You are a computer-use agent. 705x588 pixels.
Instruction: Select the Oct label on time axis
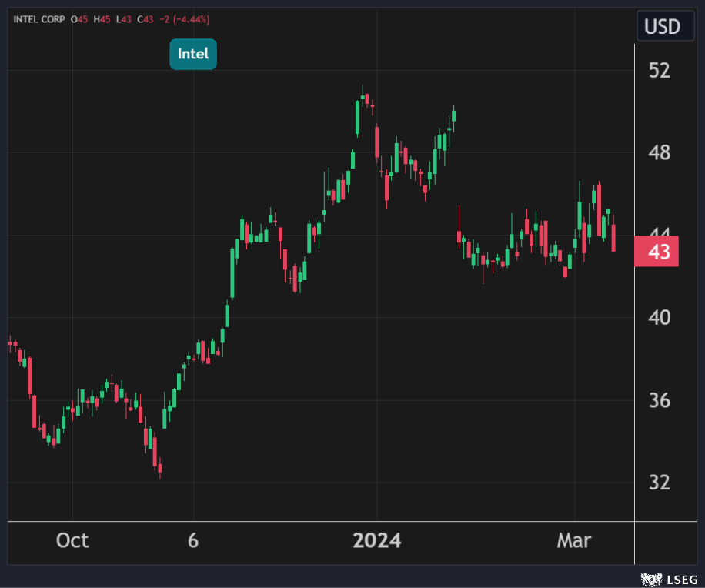click(x=72, y=540)
